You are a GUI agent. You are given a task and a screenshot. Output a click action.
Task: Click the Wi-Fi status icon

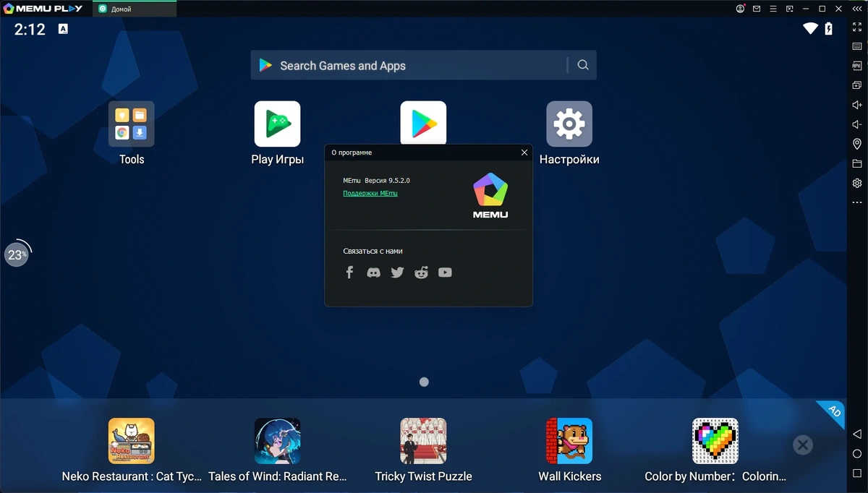(x=810, y=29)
